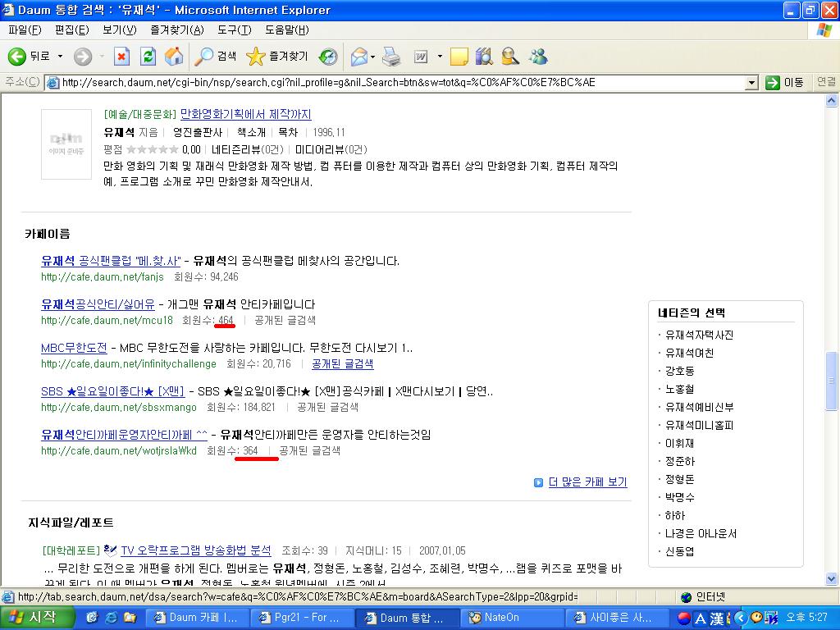Refresh the page with green arrows icon
Image resolution: width=840 pixels, height=630 pixels.
[148, 57]
